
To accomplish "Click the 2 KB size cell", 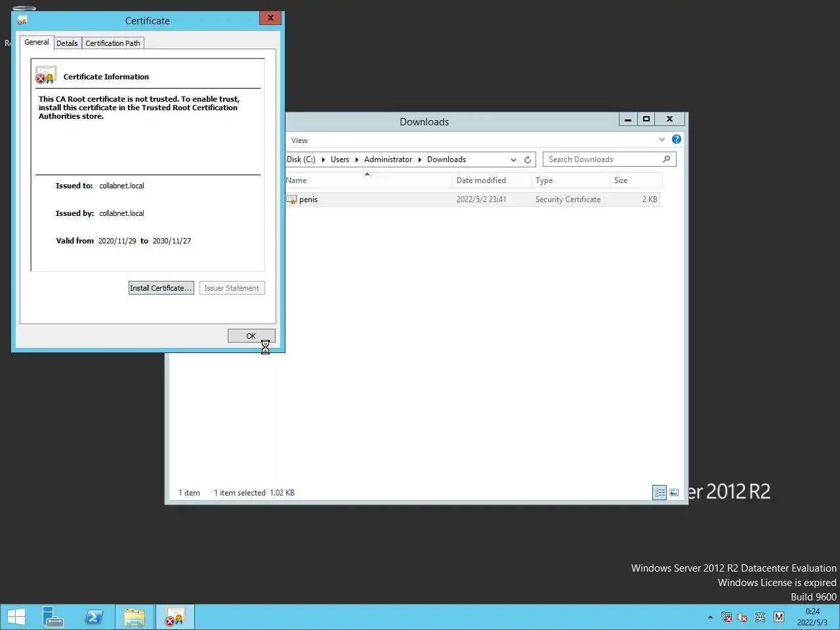I will [x=650, y=199].
